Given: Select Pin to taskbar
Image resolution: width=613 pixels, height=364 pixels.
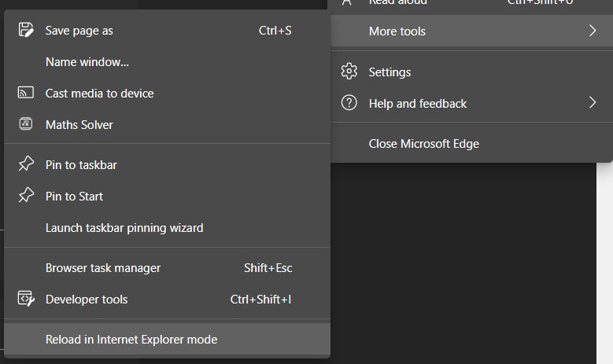Looking at the screenshot, I should coord(168,164).
